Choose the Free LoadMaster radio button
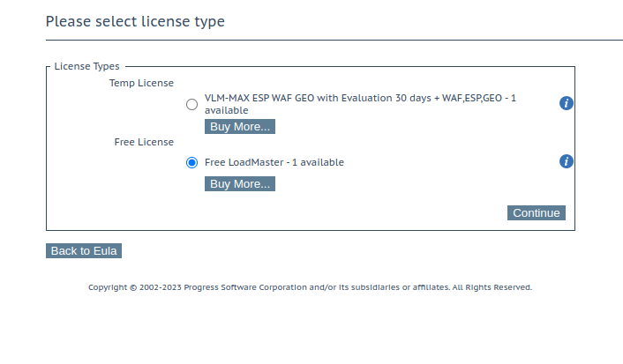The height and width of the screenshot is (364, 623). tap(191, 162)
